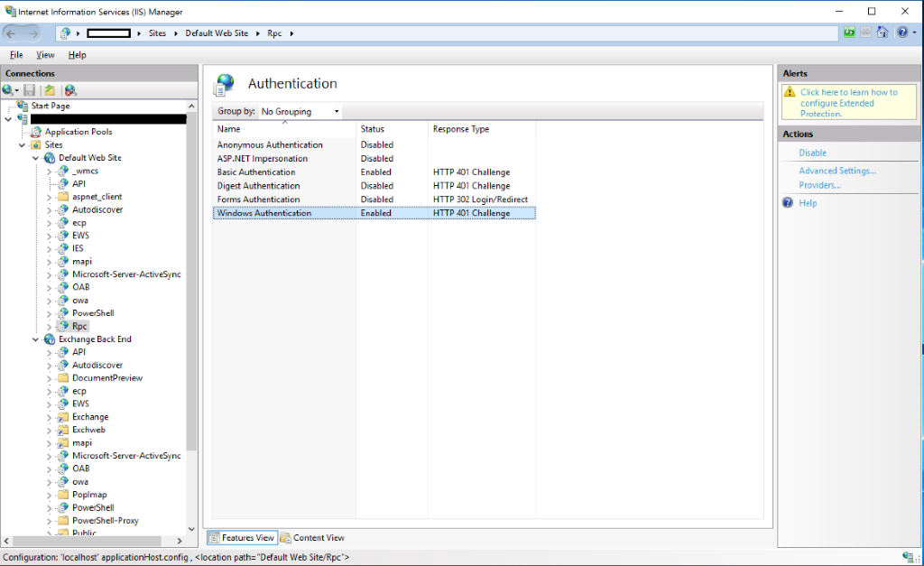Open the File menu
This screenshot has height=566, width=924.
coord(16,55)
